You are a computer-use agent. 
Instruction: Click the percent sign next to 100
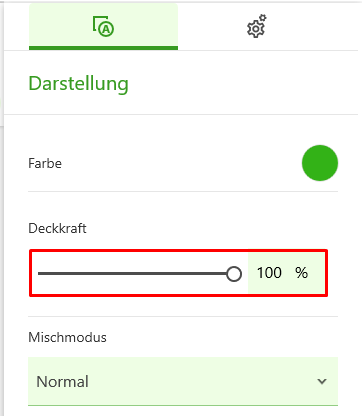(301, 273)
